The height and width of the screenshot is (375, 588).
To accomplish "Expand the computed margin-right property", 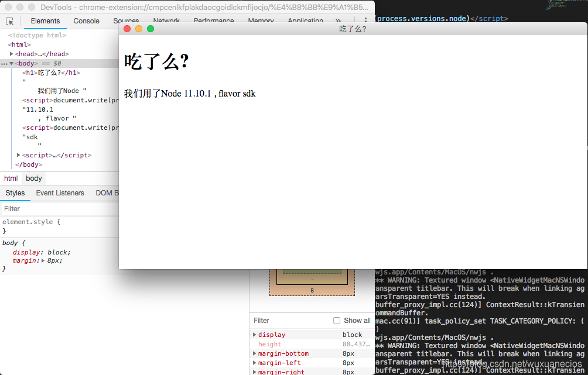I will coord(255,371).
